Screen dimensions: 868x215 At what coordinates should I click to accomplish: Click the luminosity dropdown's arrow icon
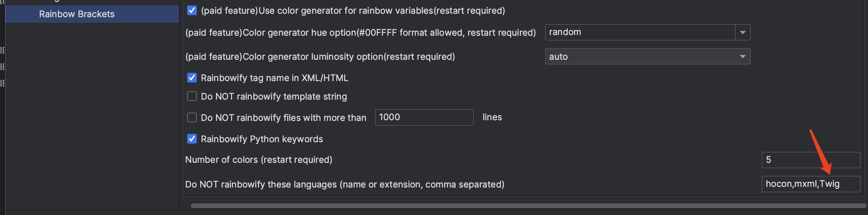[x=743, y=56]
